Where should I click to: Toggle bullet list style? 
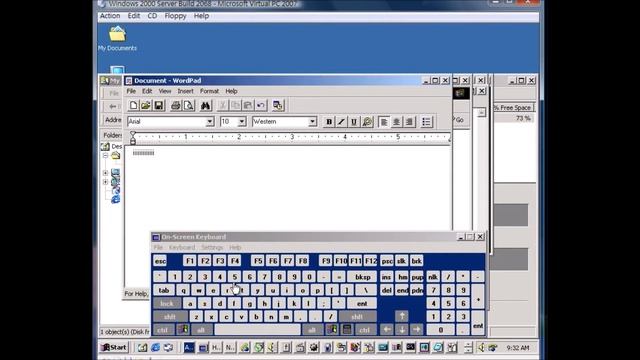(427, 122)
